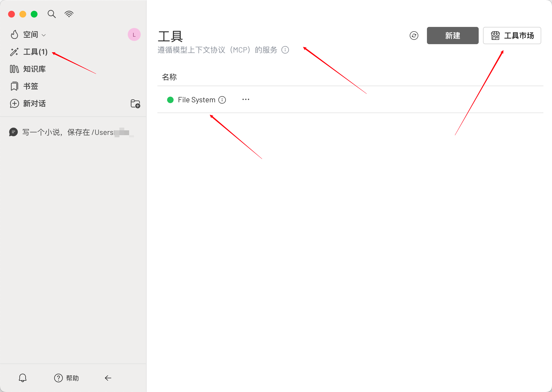This screenshot has width=552, height=392.
Task: Click the search magnifier icon
Action: [x=51, y=14]
